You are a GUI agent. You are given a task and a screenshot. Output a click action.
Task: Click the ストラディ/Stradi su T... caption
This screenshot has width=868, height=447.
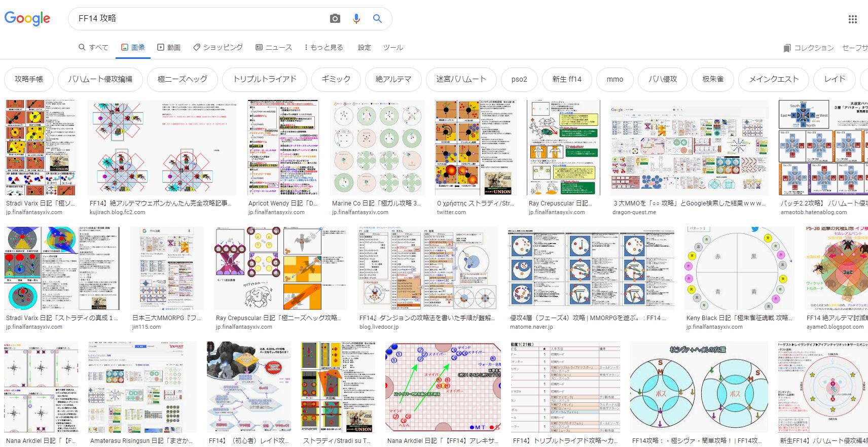pyautogui.click(x=337, y=440)
